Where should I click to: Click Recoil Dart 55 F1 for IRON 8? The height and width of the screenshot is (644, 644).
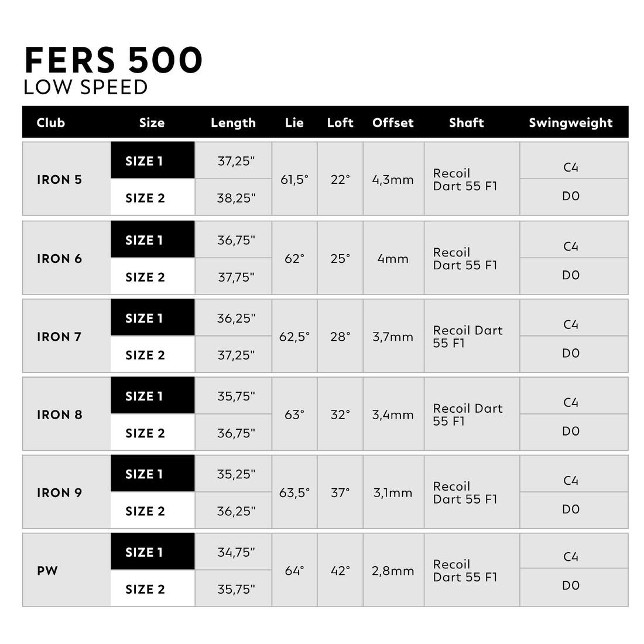(467, 415)
